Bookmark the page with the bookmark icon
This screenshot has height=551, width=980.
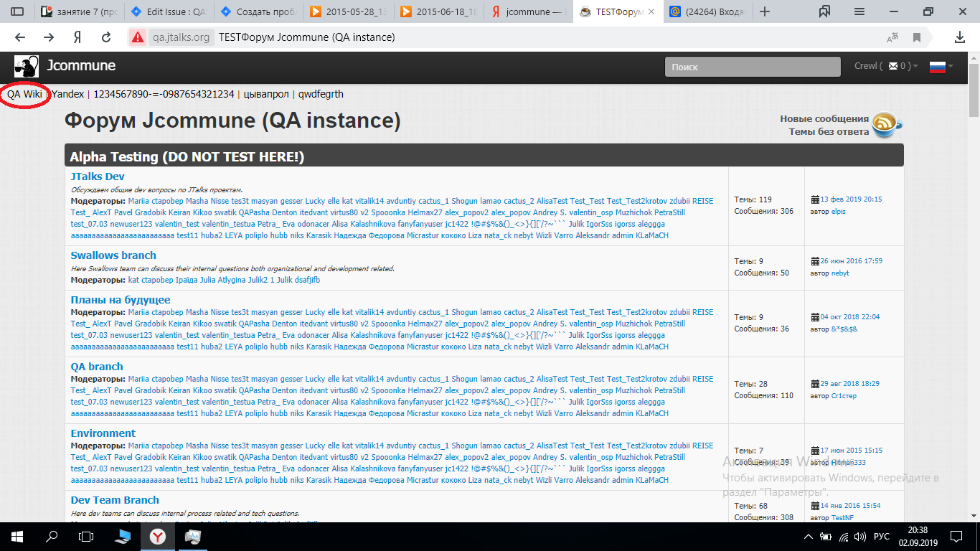917,37
